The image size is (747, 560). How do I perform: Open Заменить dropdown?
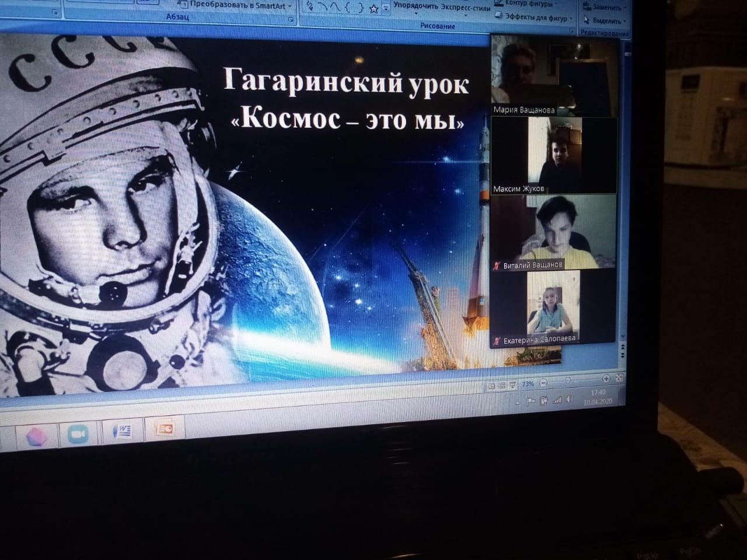pyautogui.click(x=605, y=8)
